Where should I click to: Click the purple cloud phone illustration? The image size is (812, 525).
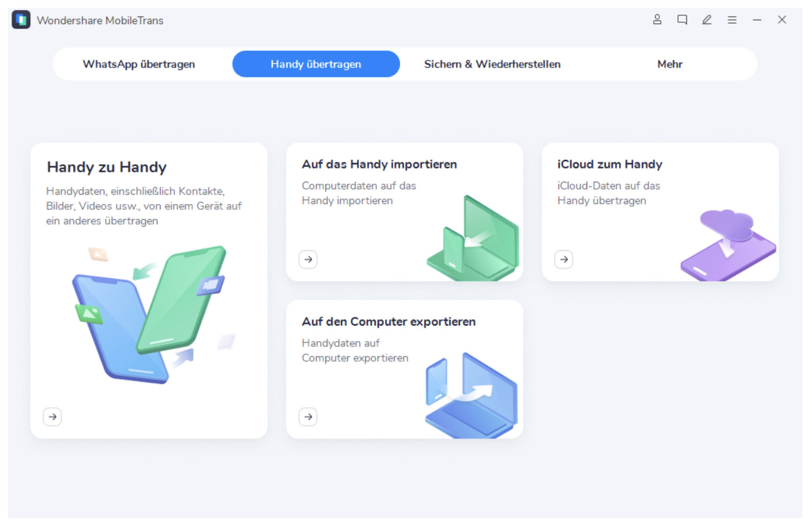(728, 245)
